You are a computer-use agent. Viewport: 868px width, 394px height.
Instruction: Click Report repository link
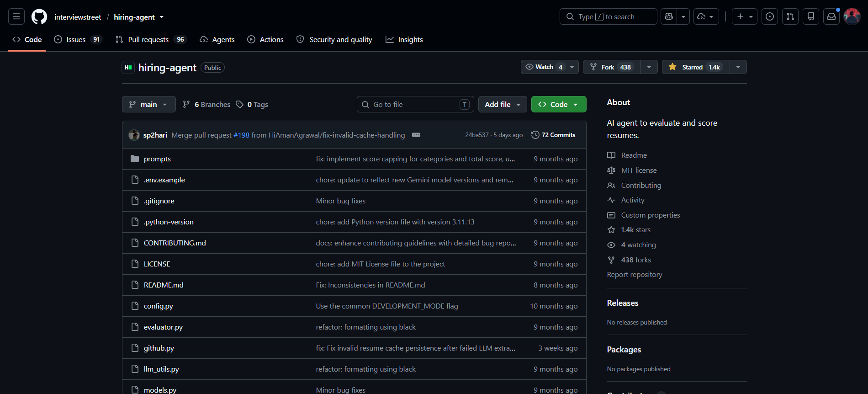(x=635, y=275)
